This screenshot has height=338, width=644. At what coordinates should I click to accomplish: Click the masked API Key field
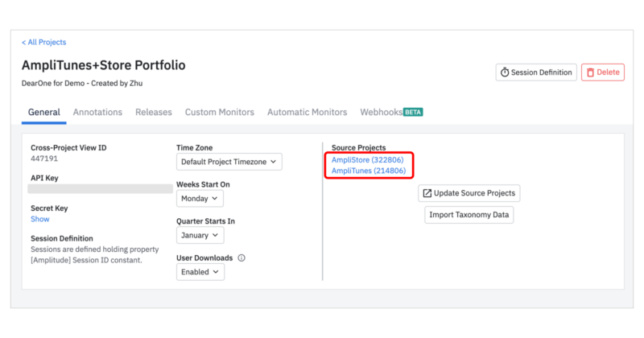point(100,189)
